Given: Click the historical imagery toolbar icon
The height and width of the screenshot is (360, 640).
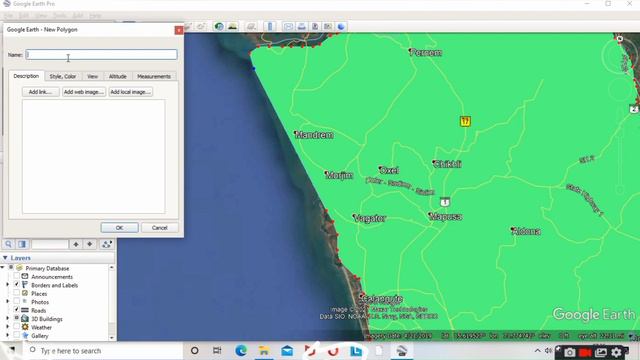Looking at the screenshot, I should [219, 27].
